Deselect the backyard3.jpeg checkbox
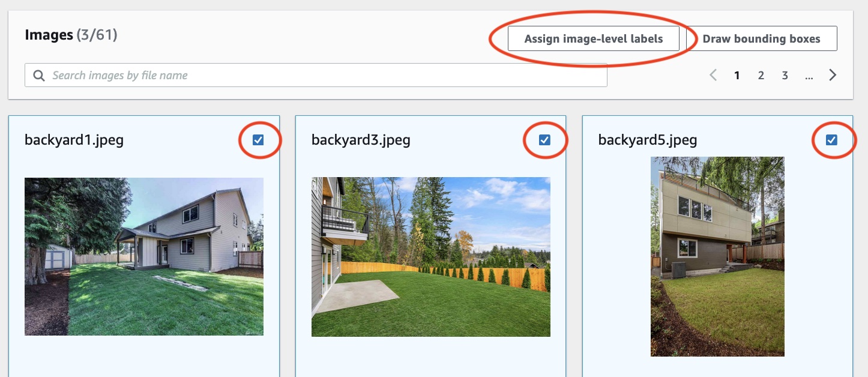The image size is (868, 377). [x=544, y=139]
